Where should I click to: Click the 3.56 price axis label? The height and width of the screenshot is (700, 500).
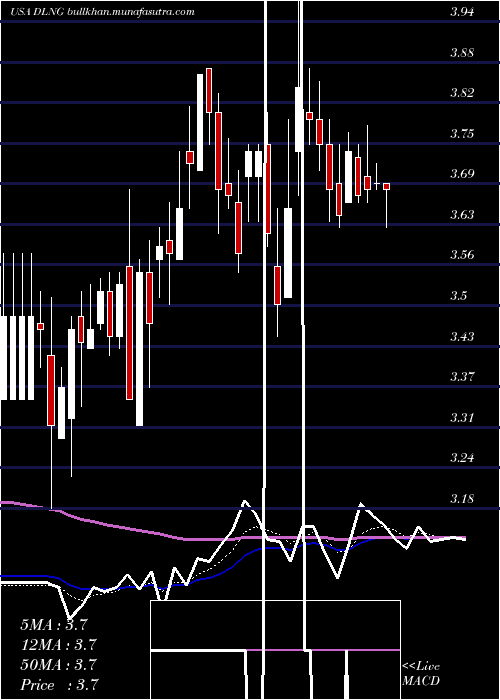462,255
